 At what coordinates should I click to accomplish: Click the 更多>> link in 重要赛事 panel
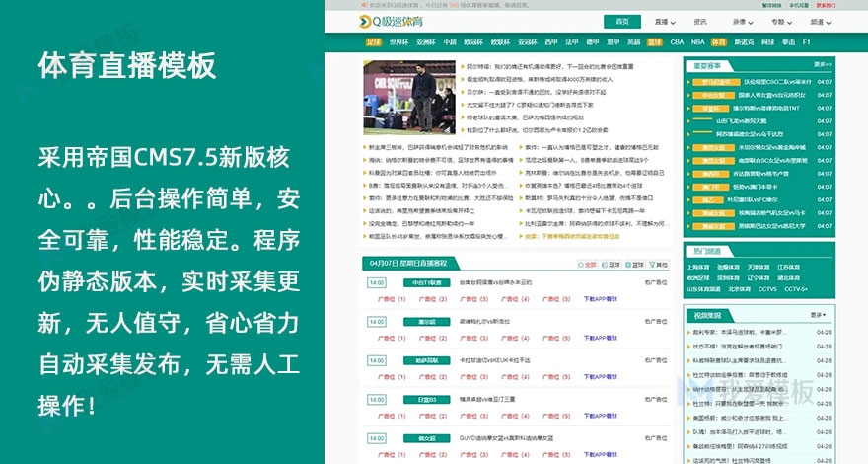(x=823, y=65)
